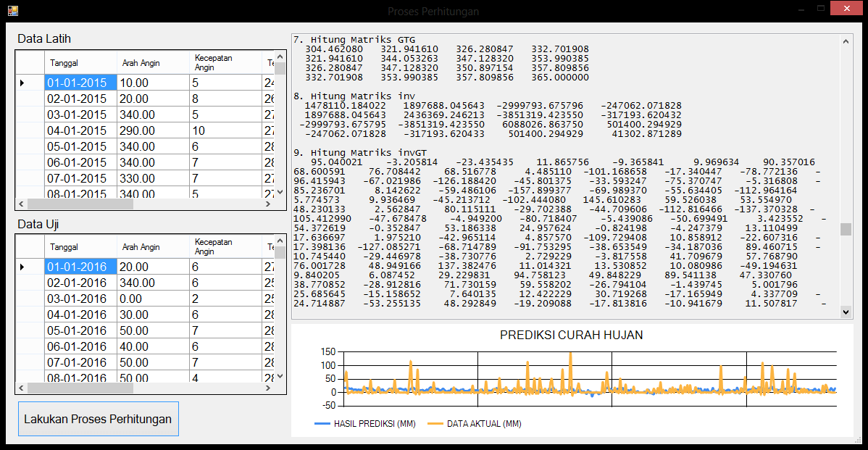Click the Arah Angin header in Data Uji

[x=152, y=247]
